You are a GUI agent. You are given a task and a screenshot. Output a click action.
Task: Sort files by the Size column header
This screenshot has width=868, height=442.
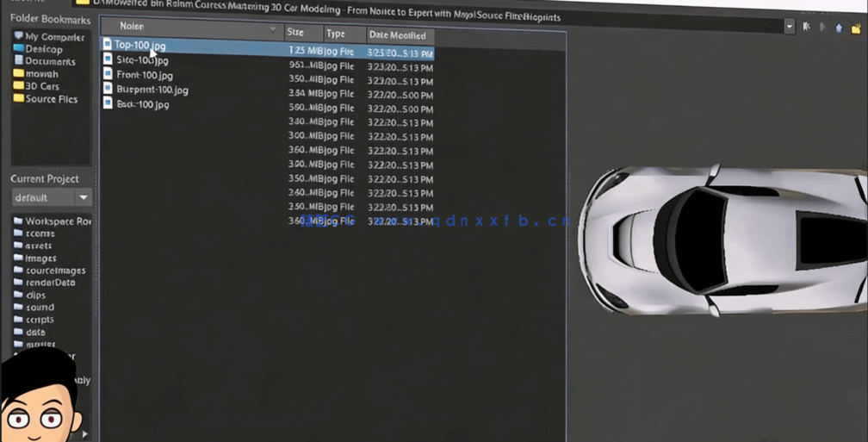pos(303,34)
